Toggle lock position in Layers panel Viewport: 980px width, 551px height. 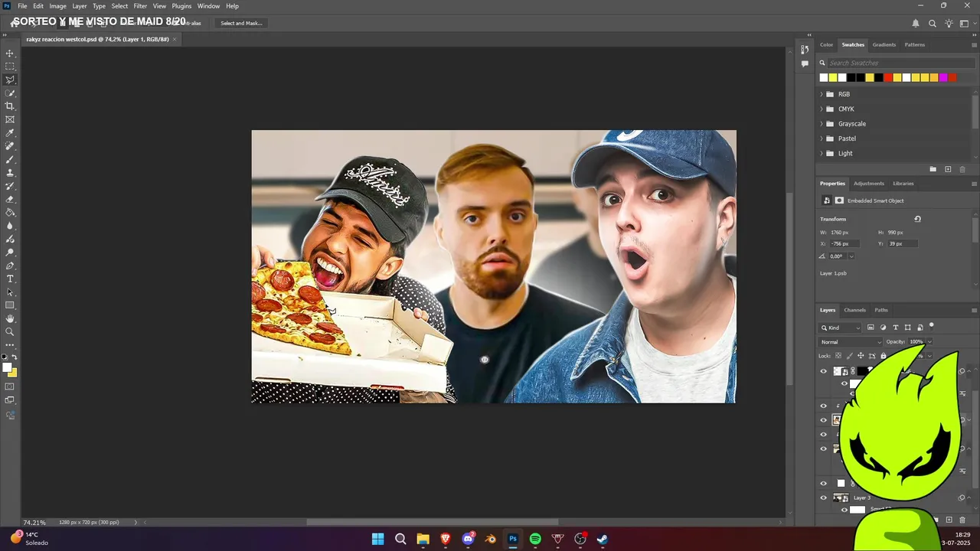pyautogui.click(x=861, y=356)
